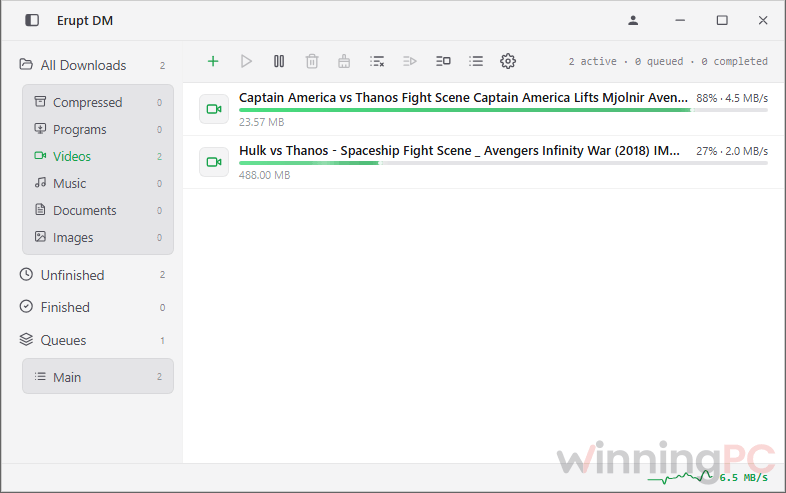Open the All Downloads category

[93, 65]
